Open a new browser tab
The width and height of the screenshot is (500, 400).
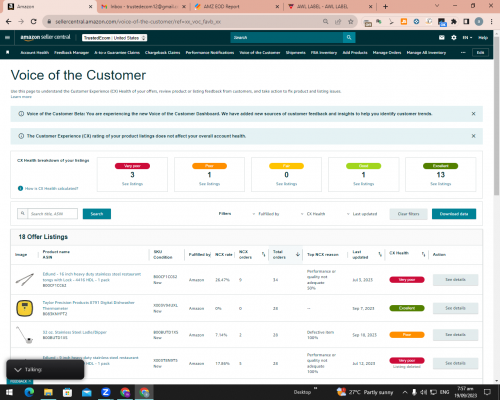tap(385, 6)
